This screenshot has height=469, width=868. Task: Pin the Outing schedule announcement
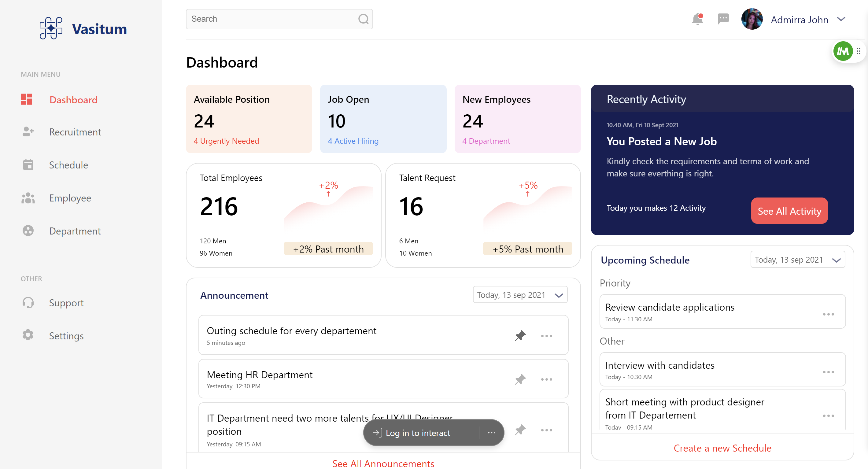(520, 336)
